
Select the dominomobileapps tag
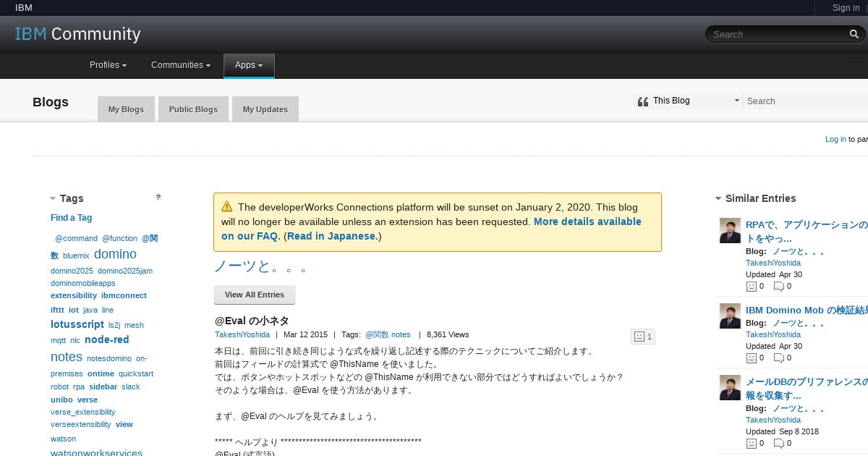click(x=82, y=283)
